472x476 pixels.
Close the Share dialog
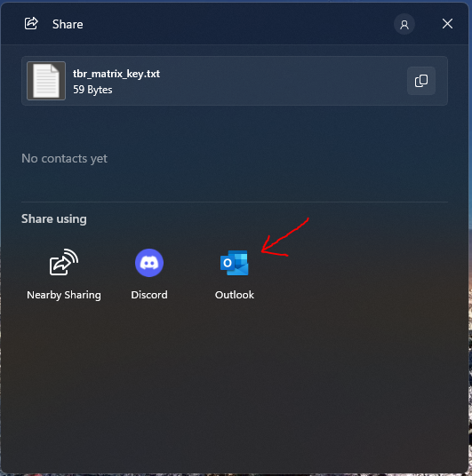[447, 24]
